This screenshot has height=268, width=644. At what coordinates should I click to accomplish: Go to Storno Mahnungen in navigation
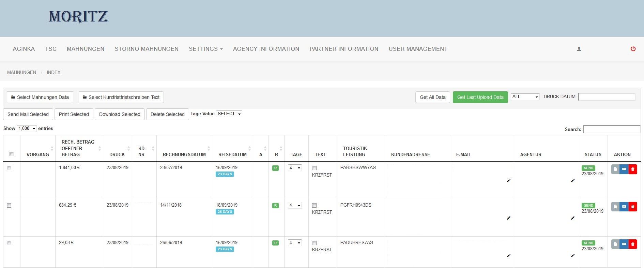point(147,49)
